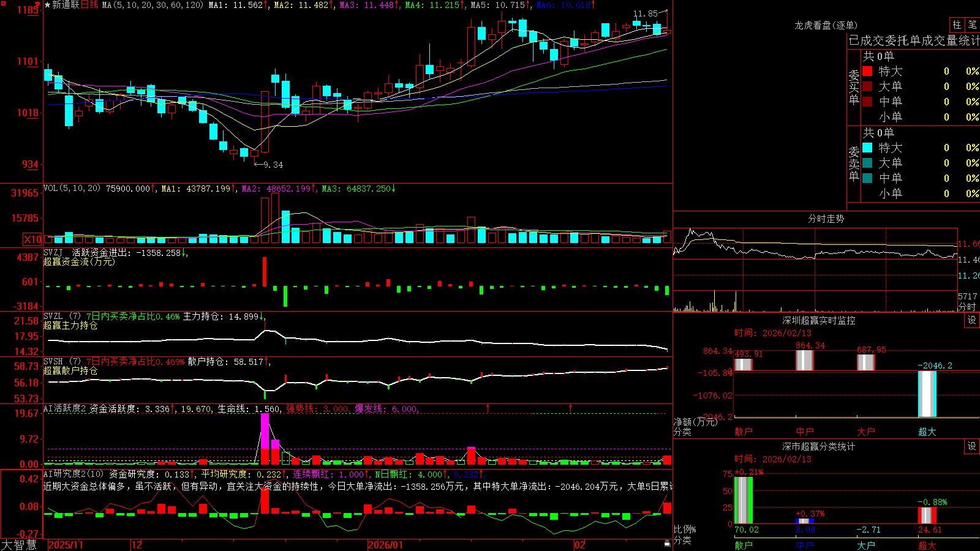Click the 02 month marker on timeline
980x551 pixels.
point(580,545)
